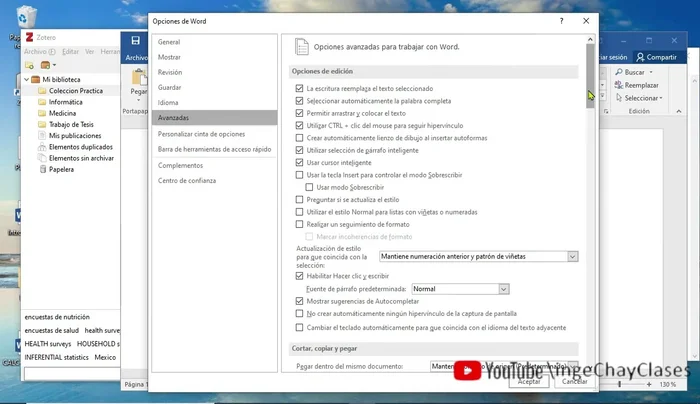Screen dimensions: 700x404
Task: Click the Buscar search tool
Action: (x=638, y=73)
